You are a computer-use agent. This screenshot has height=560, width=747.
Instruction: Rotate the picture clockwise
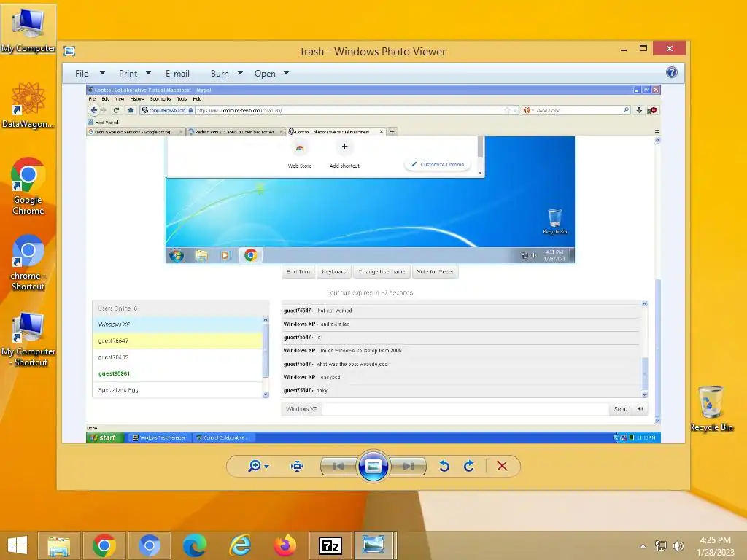tap(469, 466)
